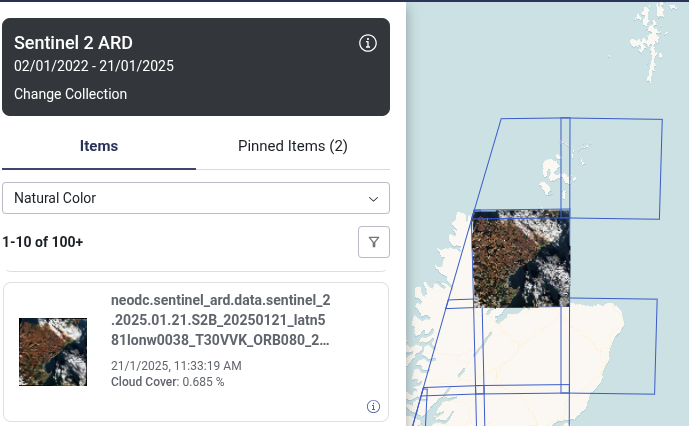Click the chevron arrow of Natural Color dropdown
689x426 pixels.
374,199
